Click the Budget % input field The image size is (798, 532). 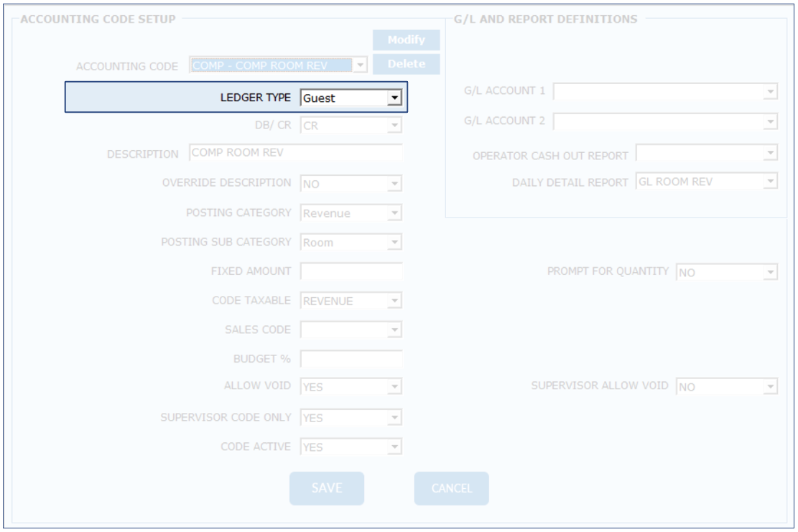[351, 358]
